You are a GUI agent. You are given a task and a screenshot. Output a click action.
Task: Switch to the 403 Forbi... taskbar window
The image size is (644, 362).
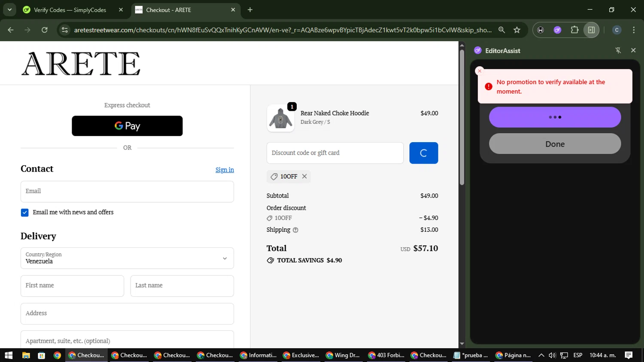click(x=387, y=355)
